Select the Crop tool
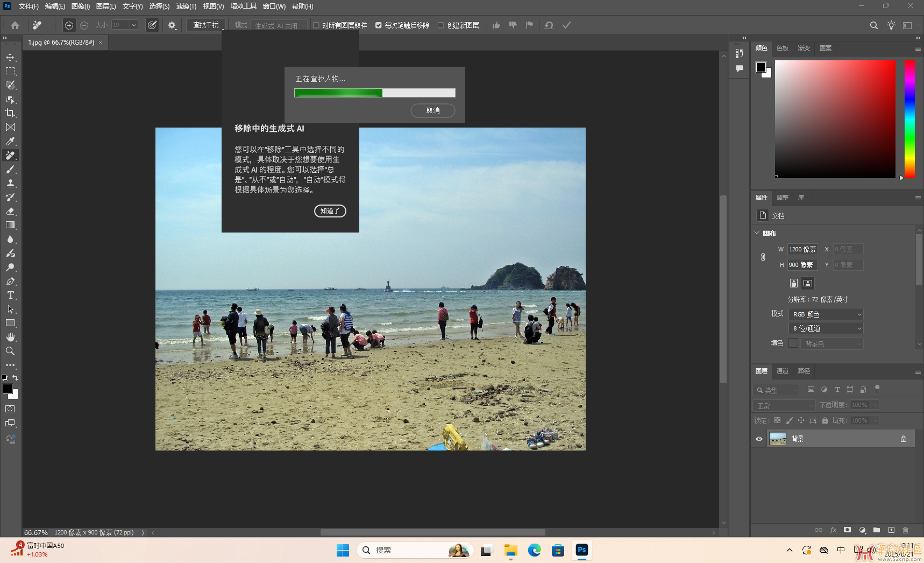The image size is (924, 563). coord(10,113)
